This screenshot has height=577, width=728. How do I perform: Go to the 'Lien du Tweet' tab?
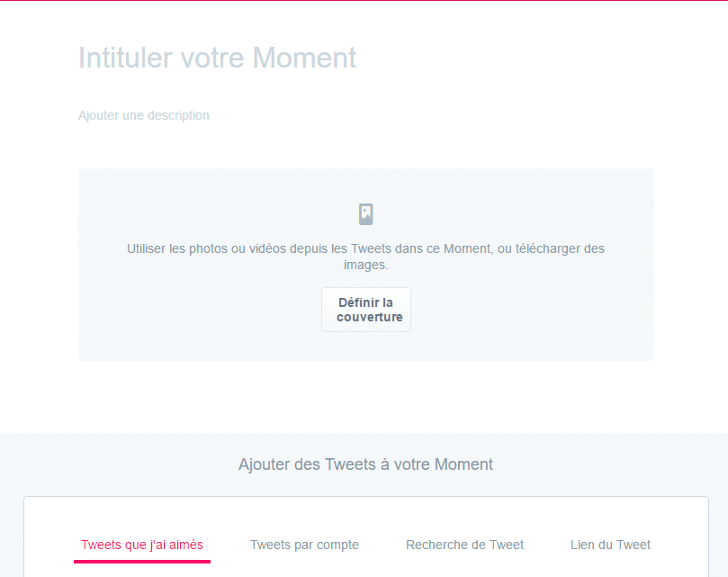pos(610,545)
